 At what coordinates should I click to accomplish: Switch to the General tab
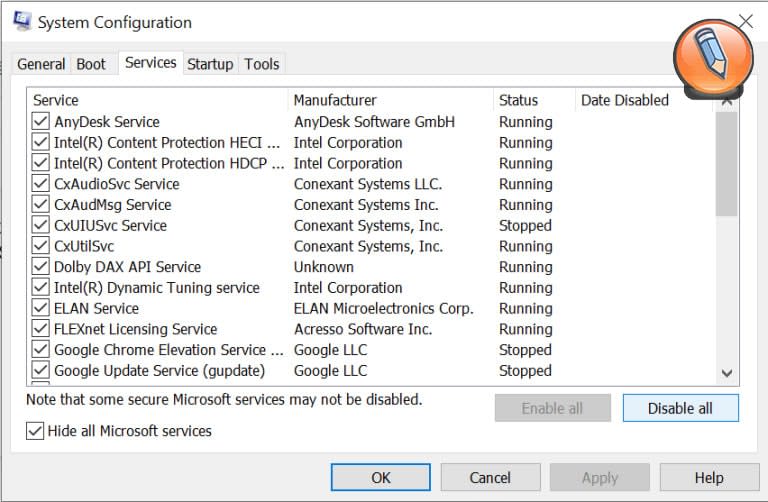coord(41,64)
